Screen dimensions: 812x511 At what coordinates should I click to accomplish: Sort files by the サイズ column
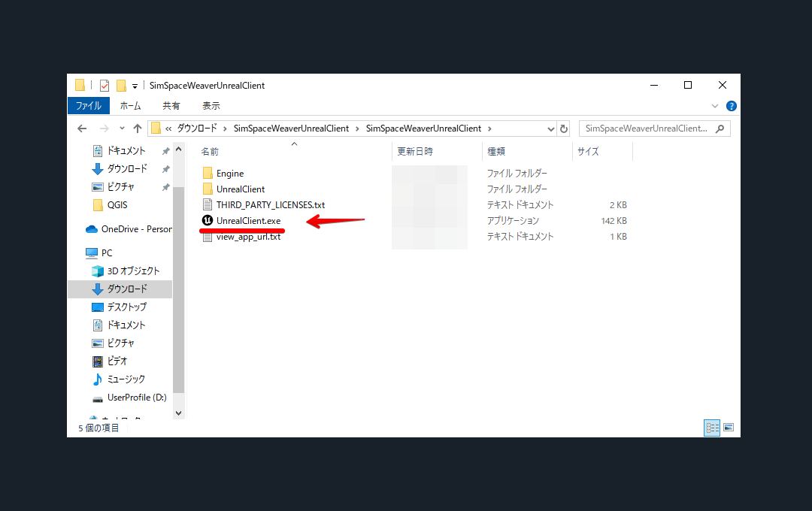click(588, 152)
